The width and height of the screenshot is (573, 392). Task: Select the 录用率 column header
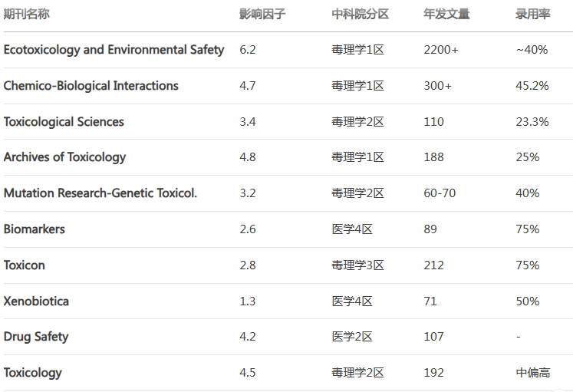point(533,14)
